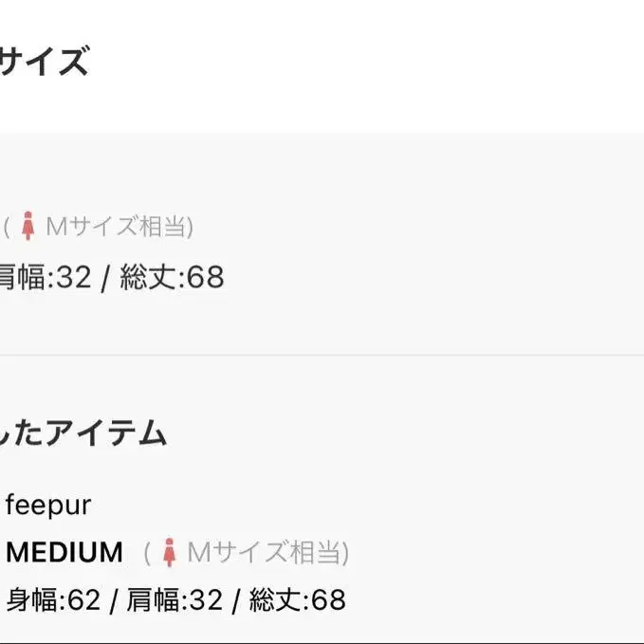Click 肩幅:32 in the サイズ card
644x644 pixels.
click(x=46, y=277)
